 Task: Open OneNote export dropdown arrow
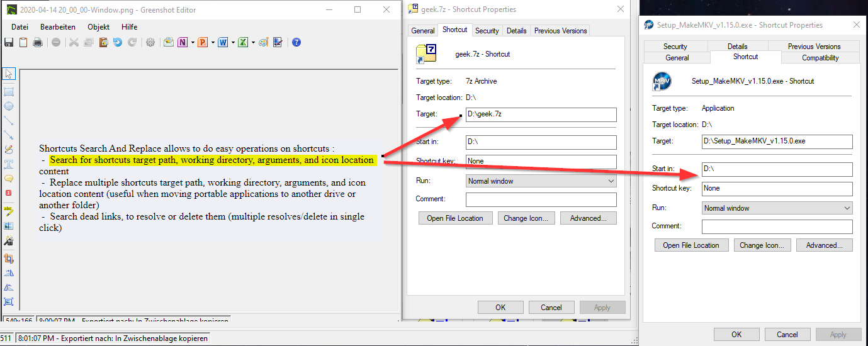pyautogui.click(x=193, y=42)
